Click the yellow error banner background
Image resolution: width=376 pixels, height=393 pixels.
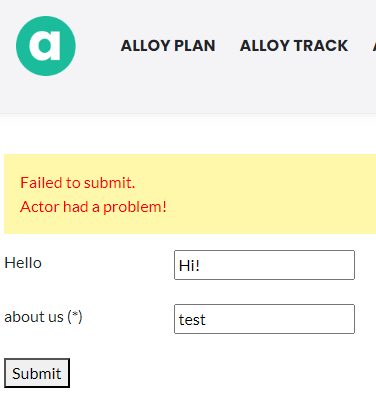coord(267,193)
